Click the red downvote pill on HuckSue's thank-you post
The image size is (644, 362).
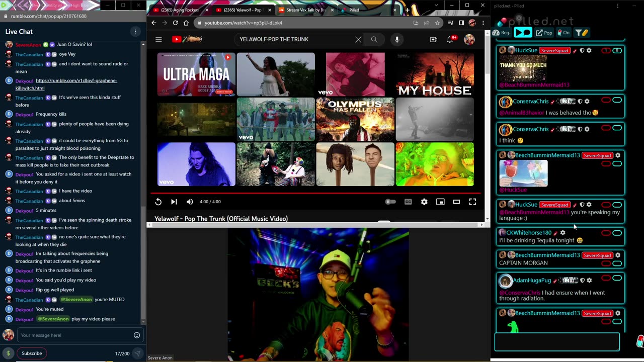coord(606,50)
